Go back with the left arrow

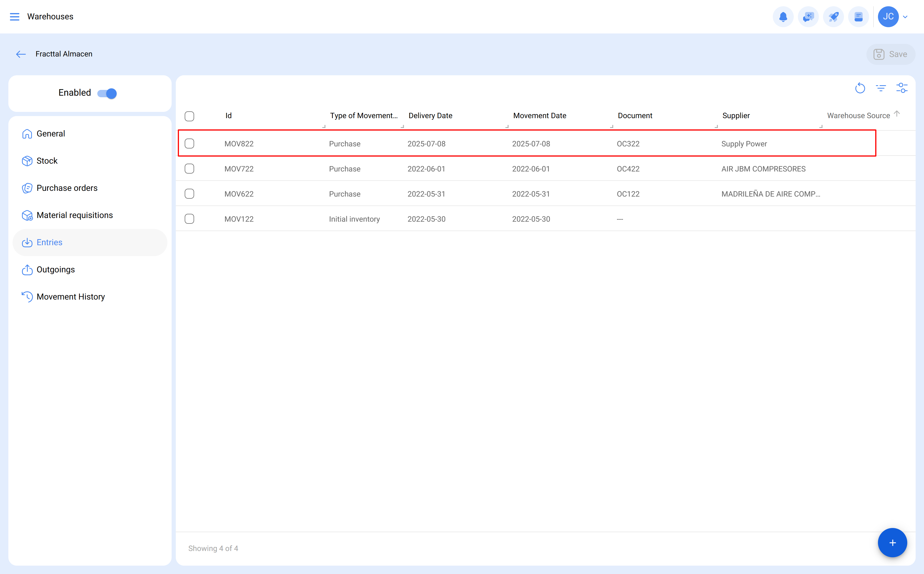click(x=21, y=54)
